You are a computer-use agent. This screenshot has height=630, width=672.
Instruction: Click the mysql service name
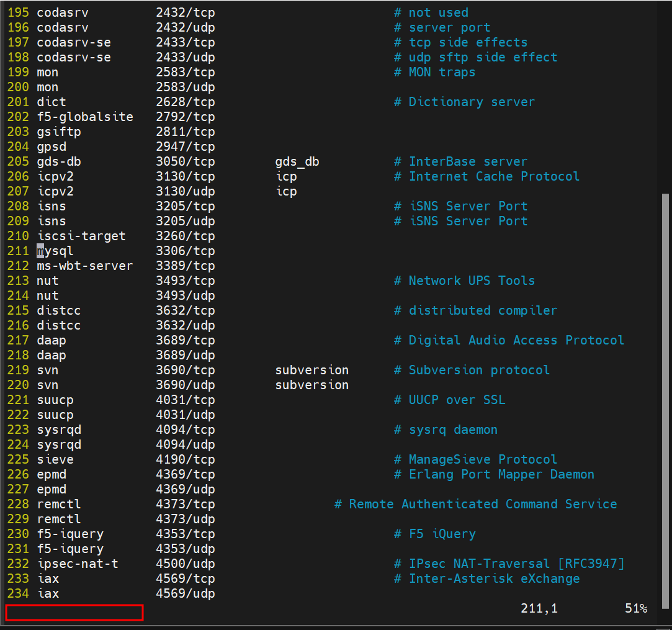pyautogui.click(x=55, y=251)
